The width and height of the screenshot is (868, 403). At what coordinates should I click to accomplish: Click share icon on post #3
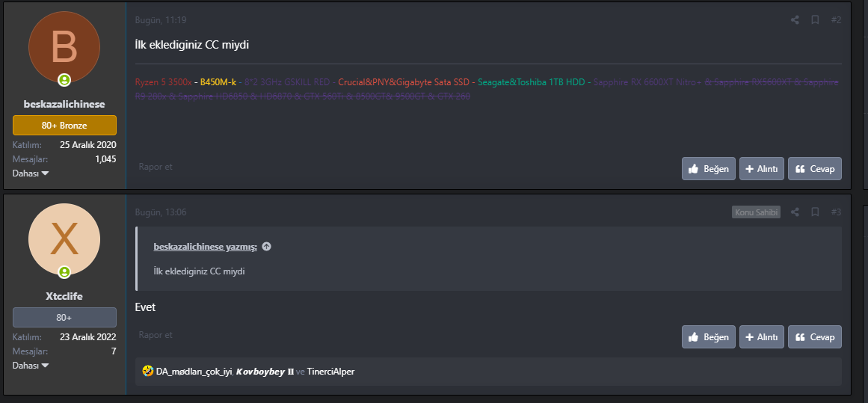point(795,212)
